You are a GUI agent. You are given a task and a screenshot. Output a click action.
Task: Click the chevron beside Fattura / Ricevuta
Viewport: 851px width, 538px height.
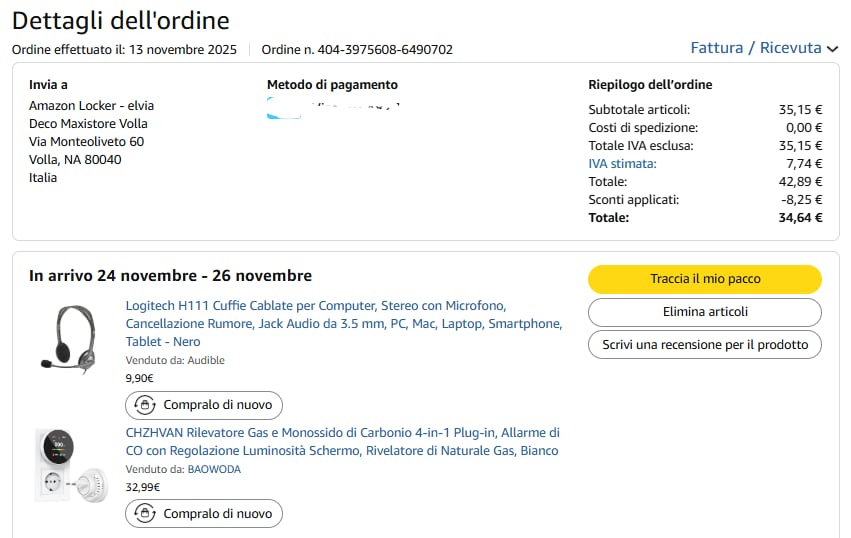[833, 49]
